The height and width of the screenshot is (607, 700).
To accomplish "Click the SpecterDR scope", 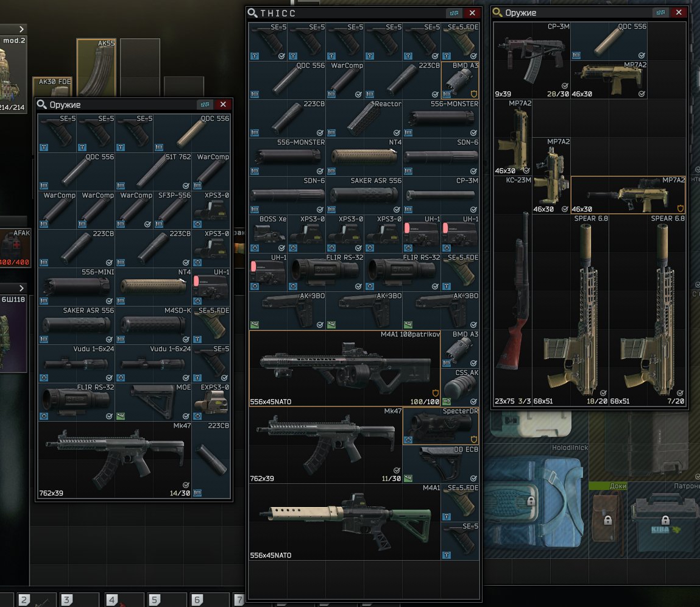I will (x=441, y=426).
